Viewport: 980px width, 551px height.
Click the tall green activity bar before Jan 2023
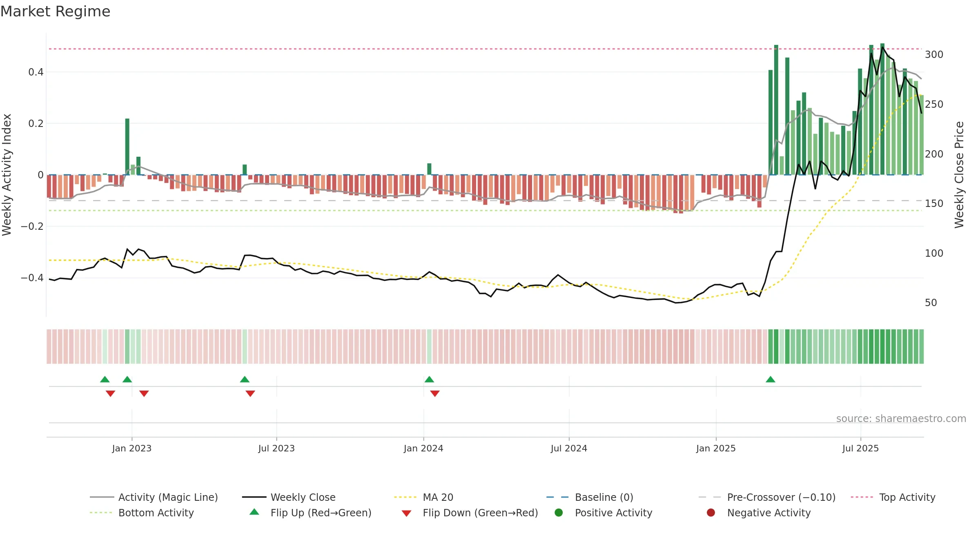pos(127,147)
